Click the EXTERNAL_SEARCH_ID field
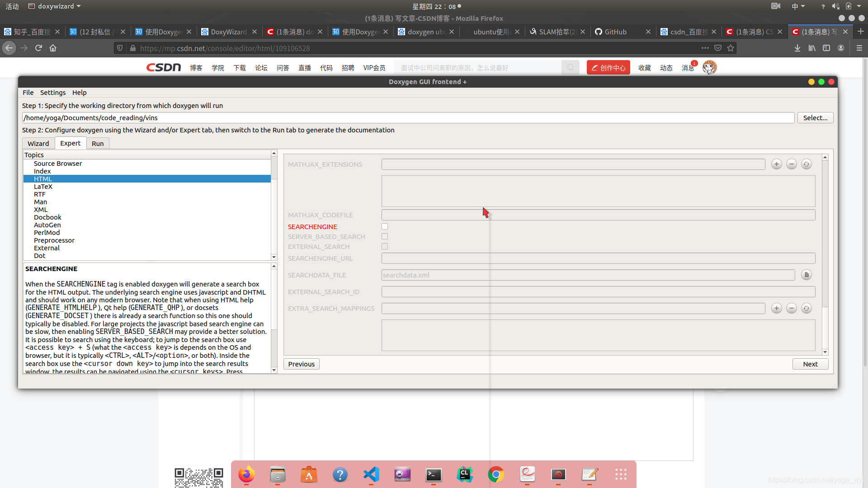The width and height of the screenshot is (868, 488). click(598, 291)
